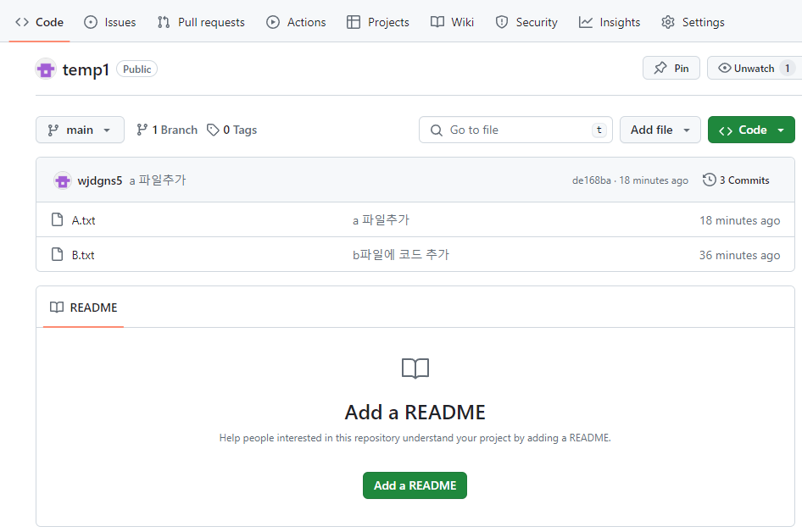Image resolution: width=802 pixels, height=532 pixels.
Task: Open the Wiki tab
Action: 452,23
